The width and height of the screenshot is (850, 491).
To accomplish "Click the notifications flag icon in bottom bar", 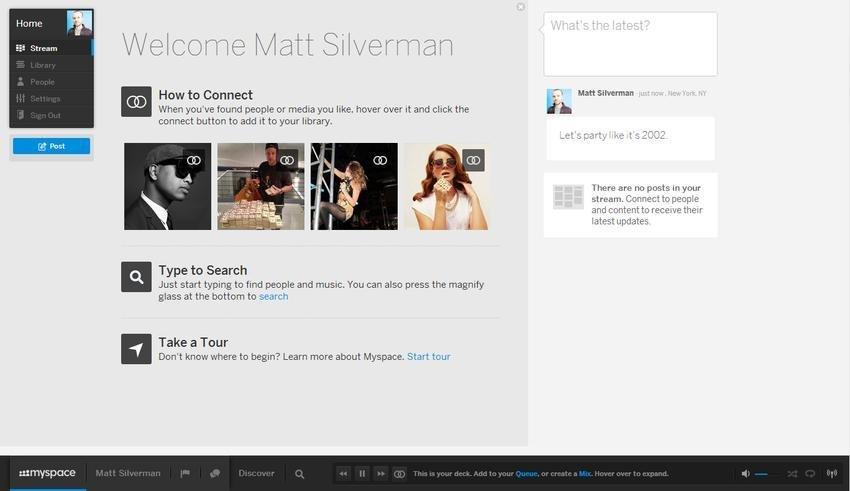I will pos(185,473).
